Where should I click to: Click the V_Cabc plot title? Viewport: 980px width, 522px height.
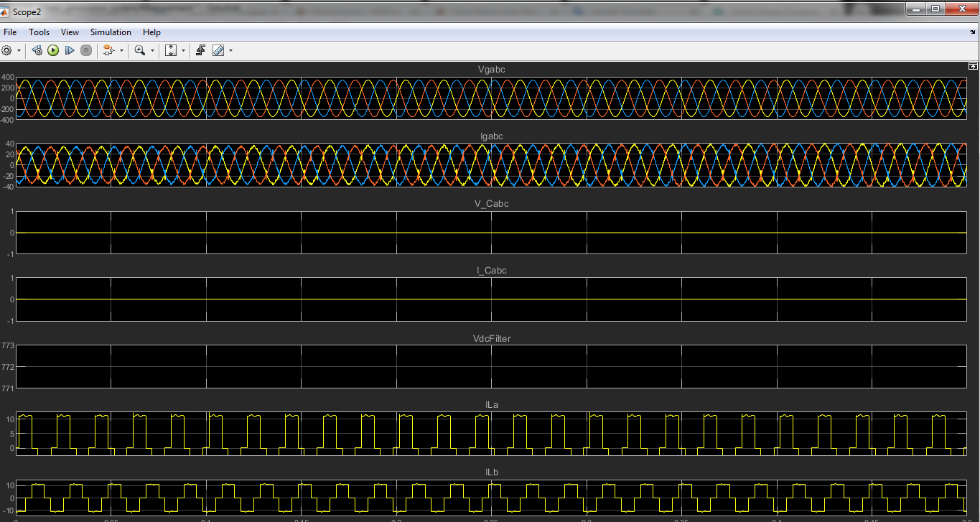[491, 204]
